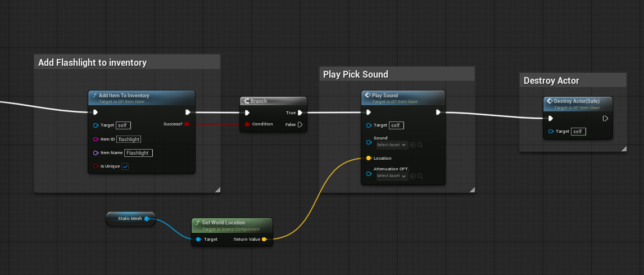
Task: Click the Destroy Actor(Safe) output exec pin
Action: [605, 119]
